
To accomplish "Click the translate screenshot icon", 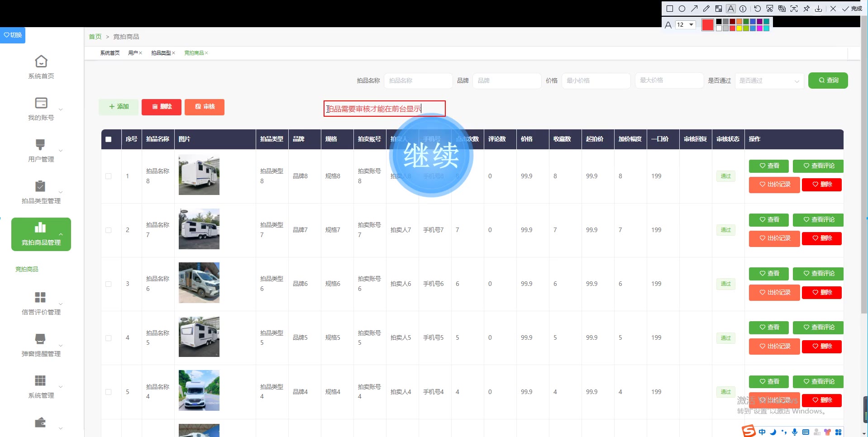I will pyautogui.click(x=782, y=9).
